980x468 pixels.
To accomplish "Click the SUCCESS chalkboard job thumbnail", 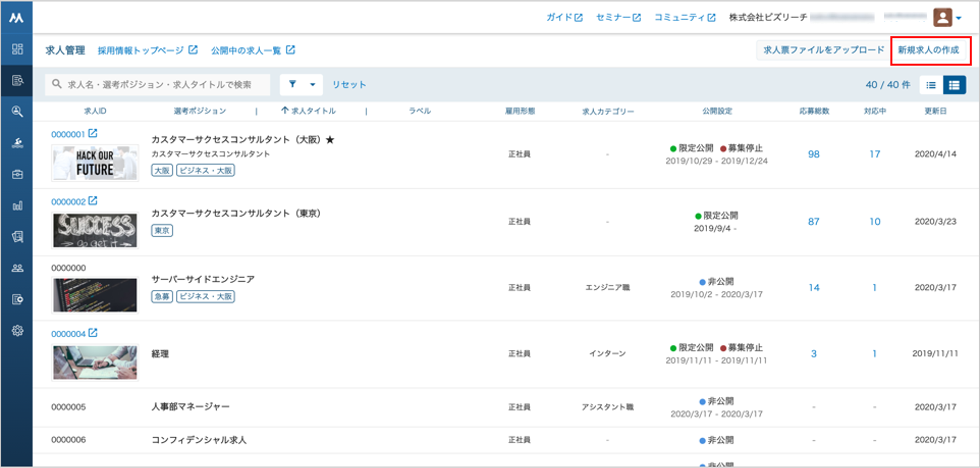I will click(x=95, y=230).
